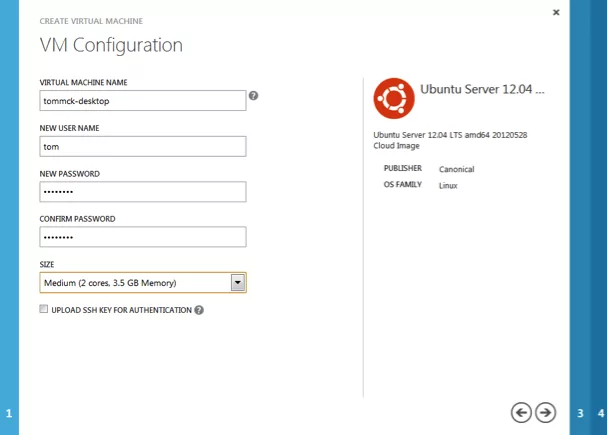The width and height of the screenshot is (608, 435).
Task: Click the help icon next to Upload SSH Key
Action: point(199,310)
